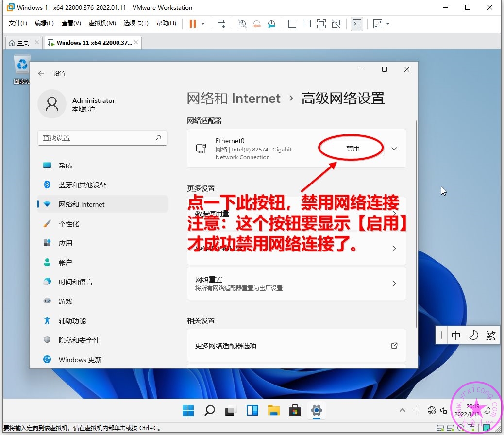The width and height of the screenshot is (504, 435).
Task: Open 游戏 settings
Action: pos(102,301)
